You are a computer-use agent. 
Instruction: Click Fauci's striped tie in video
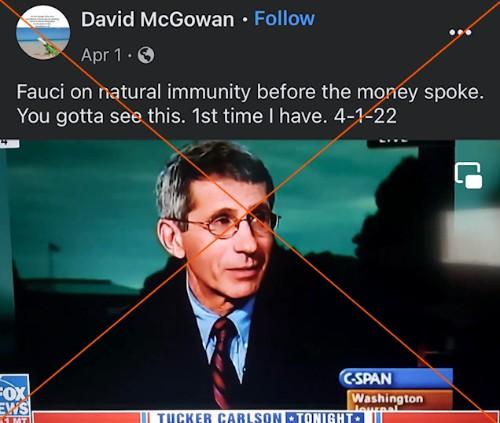(x=222, y=361)
